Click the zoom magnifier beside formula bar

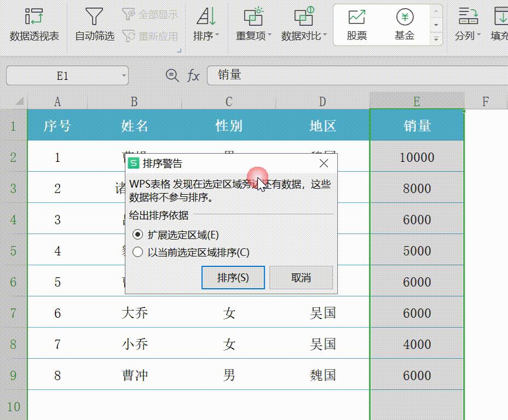click(x=171, y=75)
